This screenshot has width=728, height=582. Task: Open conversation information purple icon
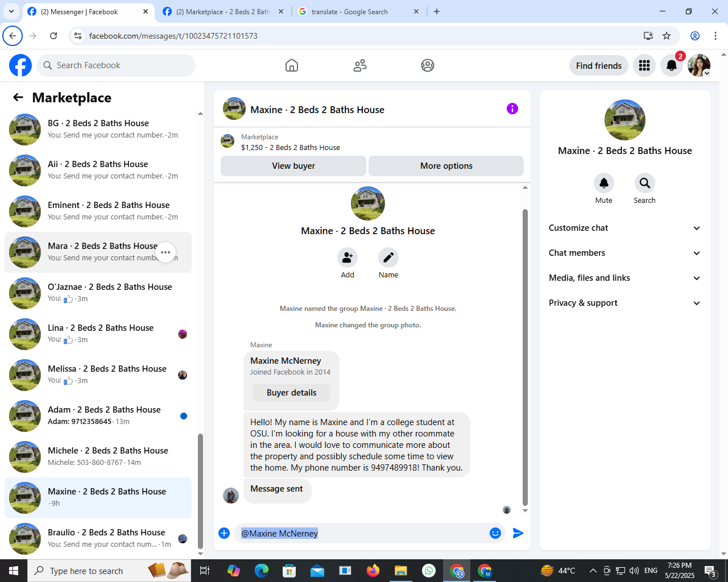(x=512, y=109)
